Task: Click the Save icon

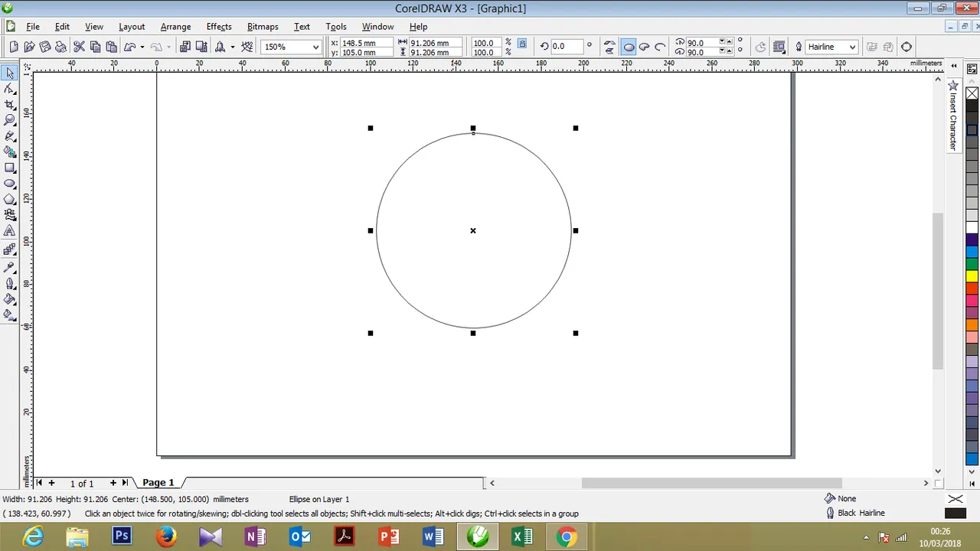Action: [x=45, y=47]
